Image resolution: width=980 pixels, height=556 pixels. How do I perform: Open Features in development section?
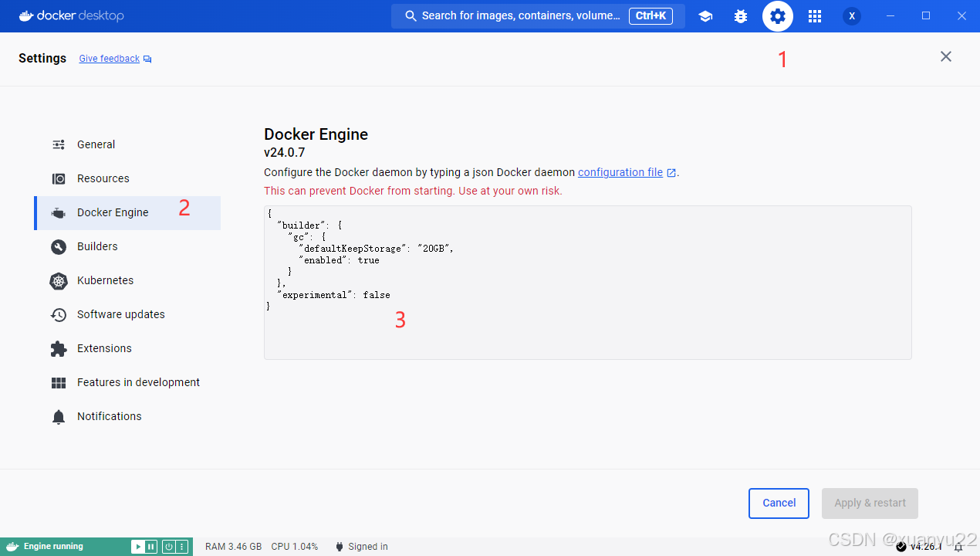point(127,382)
